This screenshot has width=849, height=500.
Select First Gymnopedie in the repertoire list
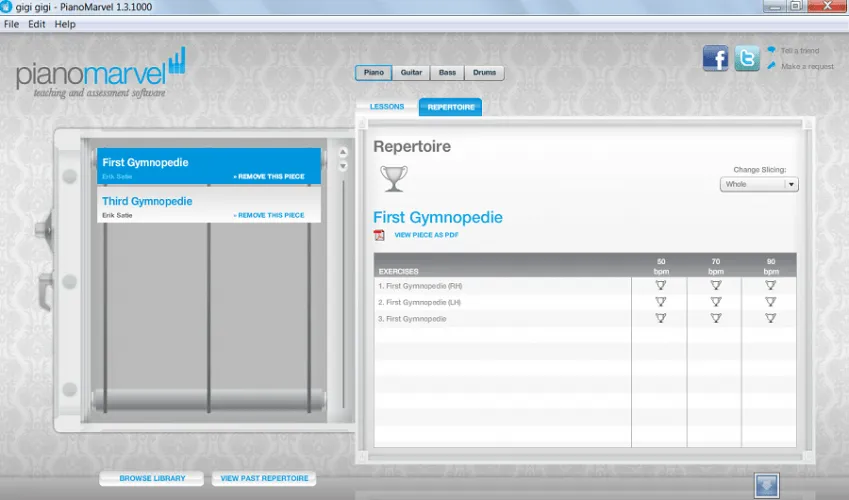(x=209, y=166)
